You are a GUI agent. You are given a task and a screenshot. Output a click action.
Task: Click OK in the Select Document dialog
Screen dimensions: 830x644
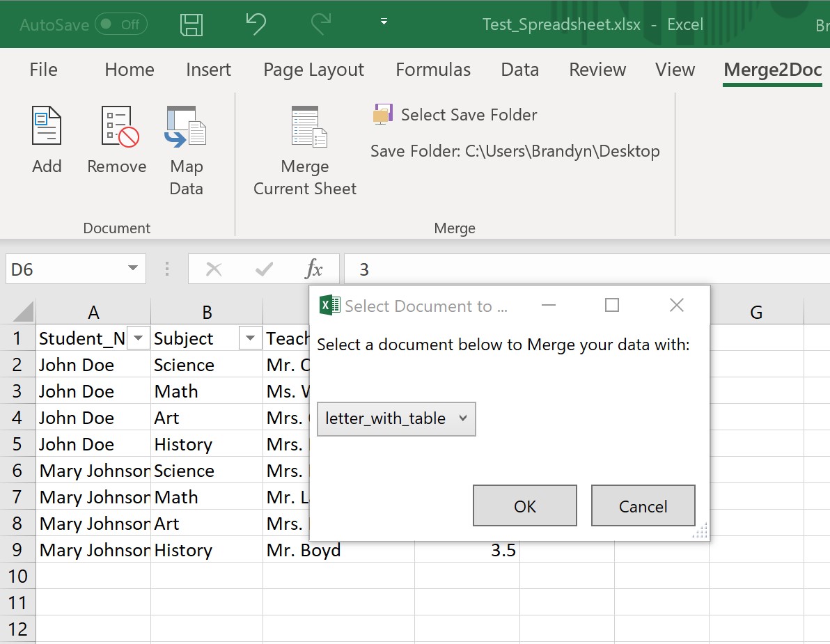(x=524, y=506)
